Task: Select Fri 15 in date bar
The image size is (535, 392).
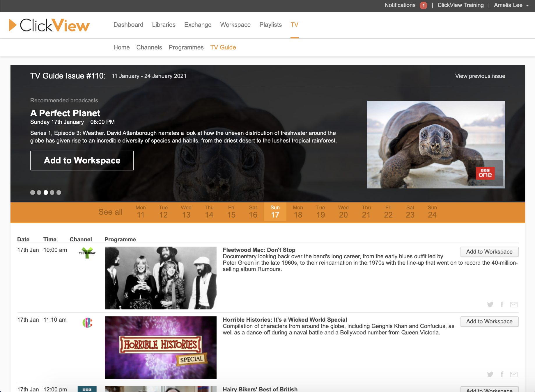Action: [231, 212]
